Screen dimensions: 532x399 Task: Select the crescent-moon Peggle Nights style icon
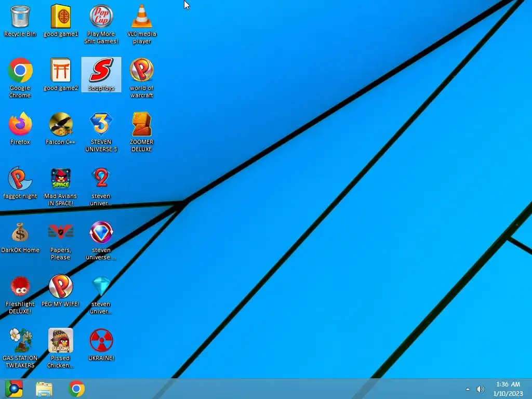20,183
